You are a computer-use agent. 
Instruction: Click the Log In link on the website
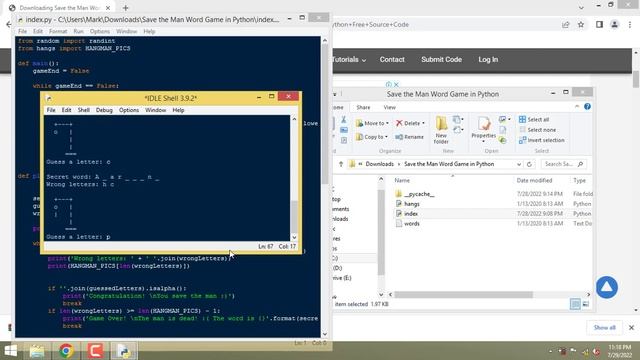coord(488,60)
